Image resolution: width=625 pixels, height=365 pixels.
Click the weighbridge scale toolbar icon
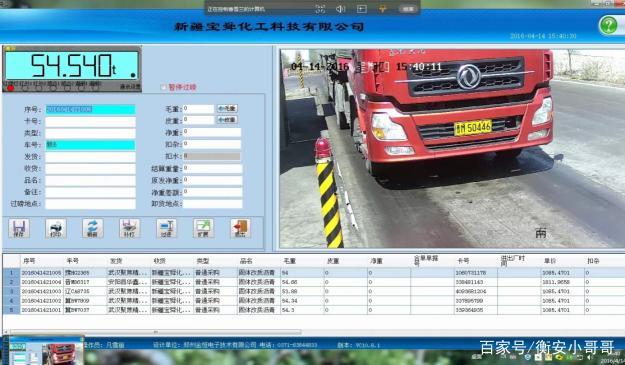166,229
